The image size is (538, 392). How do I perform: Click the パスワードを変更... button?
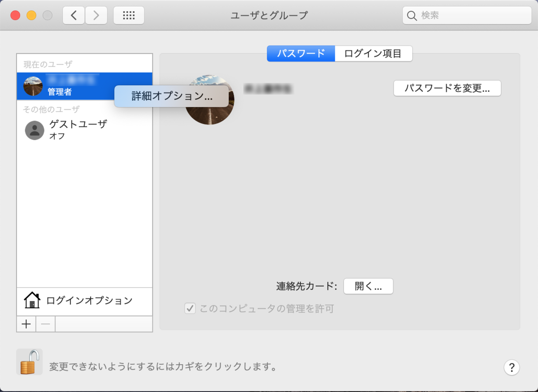tap(447, 88)
